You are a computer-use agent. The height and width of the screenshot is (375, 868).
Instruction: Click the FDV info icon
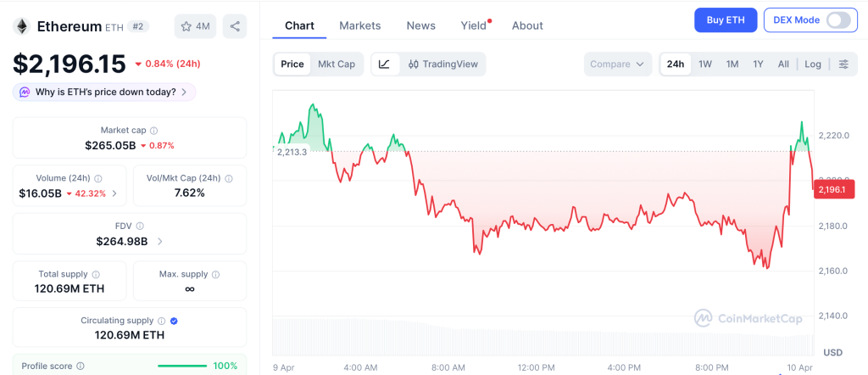(x=140, y=227)
